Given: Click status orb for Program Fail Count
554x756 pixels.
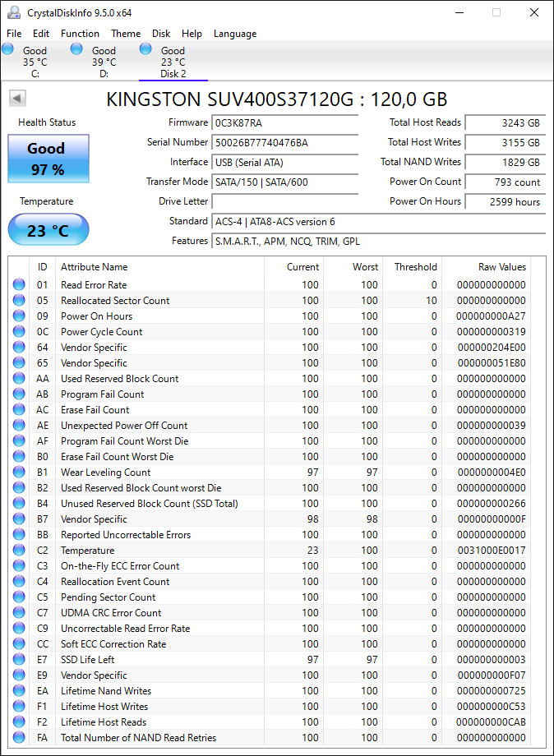Looking at the screenshot, I should [x=19, y=394].
